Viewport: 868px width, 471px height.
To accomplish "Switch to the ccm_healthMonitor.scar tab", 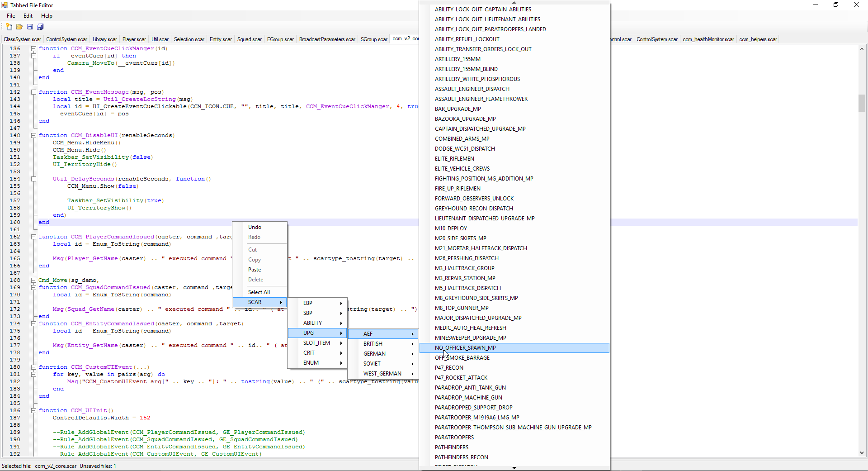I will [708, 39].
